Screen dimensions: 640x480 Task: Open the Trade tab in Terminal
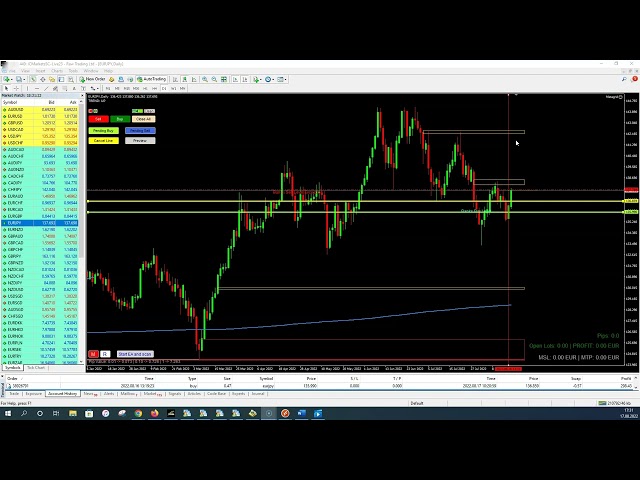[x=14, y=394]
